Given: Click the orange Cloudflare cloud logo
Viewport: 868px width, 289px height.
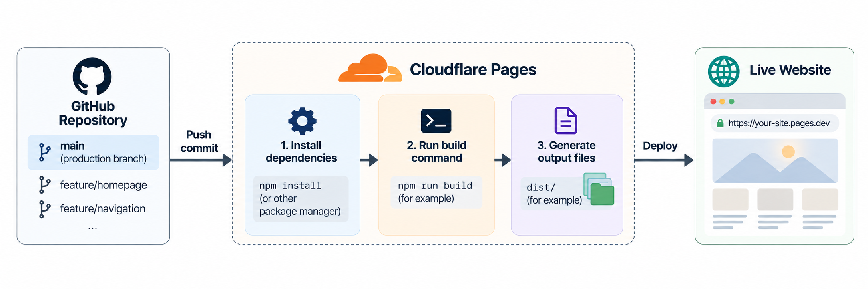Looking at the screenshot, I should pos(370,68).
